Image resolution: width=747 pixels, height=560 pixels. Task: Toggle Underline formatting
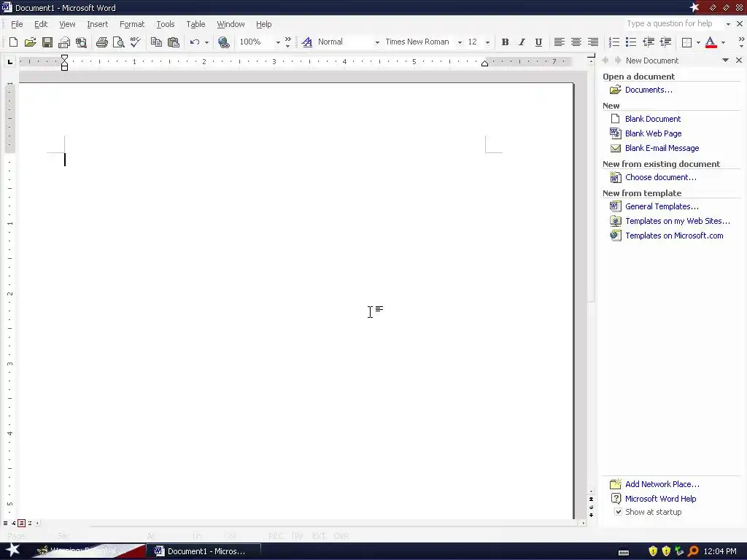coord(538,42)
